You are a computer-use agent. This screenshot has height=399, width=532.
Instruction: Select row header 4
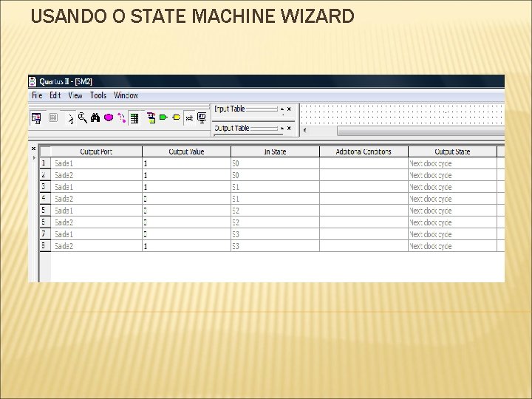(45, 199)
